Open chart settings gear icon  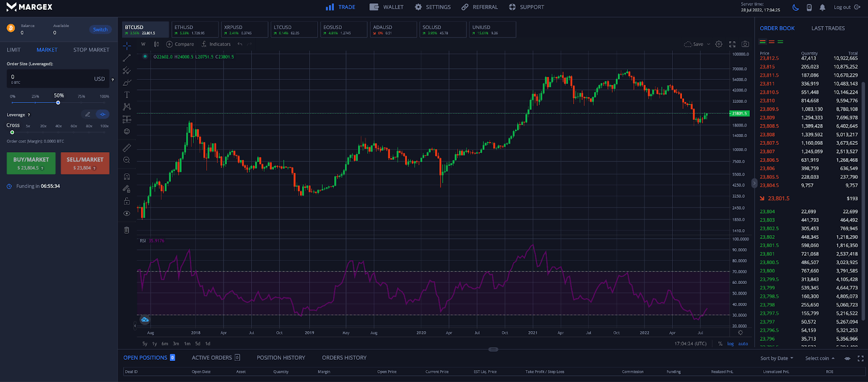tap(719, 44)
